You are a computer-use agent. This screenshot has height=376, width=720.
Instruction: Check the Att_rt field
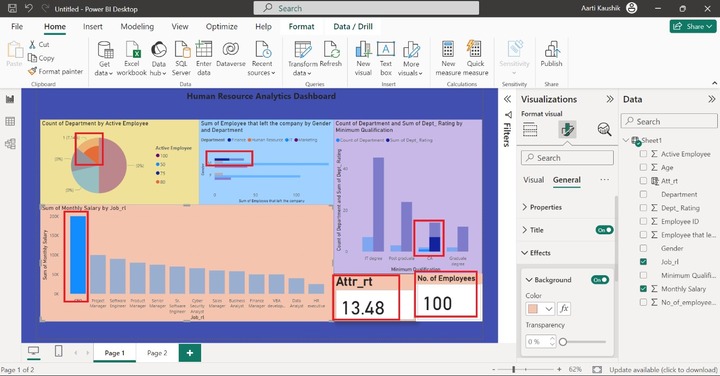(x=643, y=181)
